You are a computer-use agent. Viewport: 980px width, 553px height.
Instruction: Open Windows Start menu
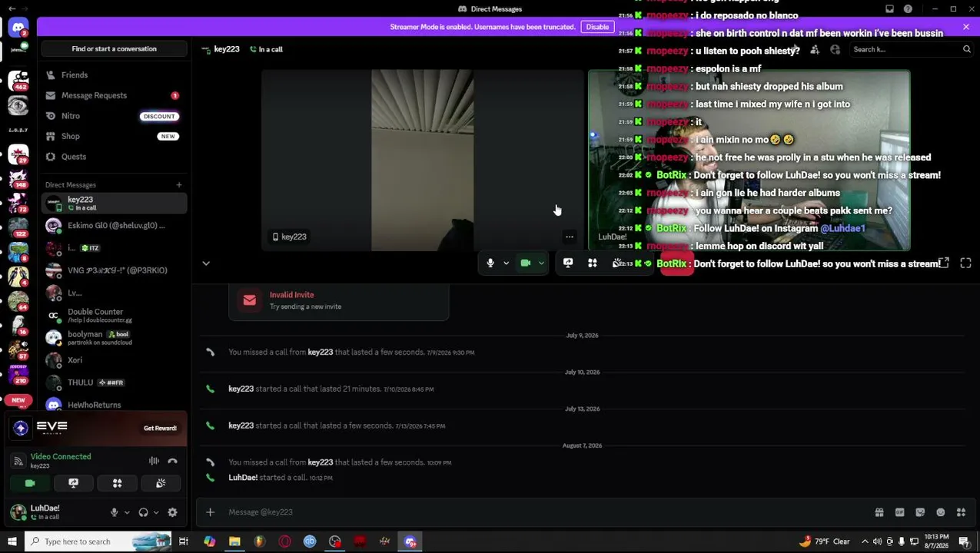point(12,541)
